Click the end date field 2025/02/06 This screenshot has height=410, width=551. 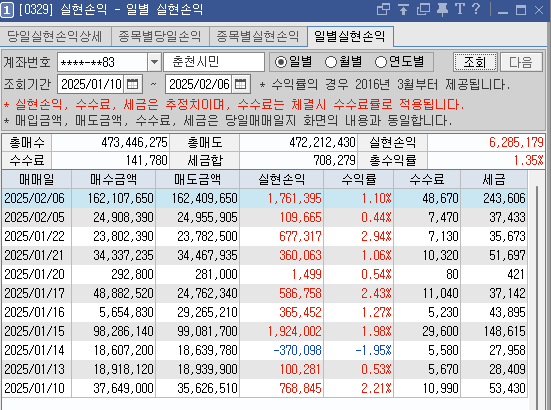click(x=199, y=84)
